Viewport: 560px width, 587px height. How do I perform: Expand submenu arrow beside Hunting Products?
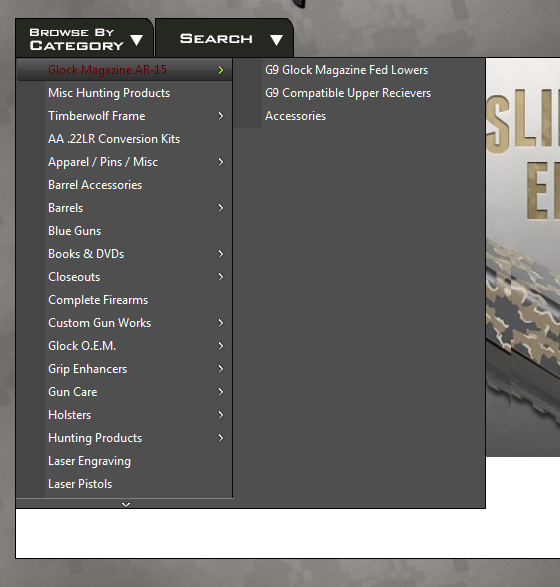coord(221,438)
